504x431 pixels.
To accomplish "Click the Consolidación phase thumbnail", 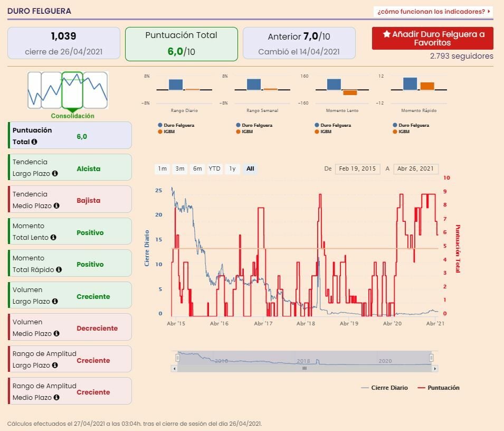I will (72, 90).
